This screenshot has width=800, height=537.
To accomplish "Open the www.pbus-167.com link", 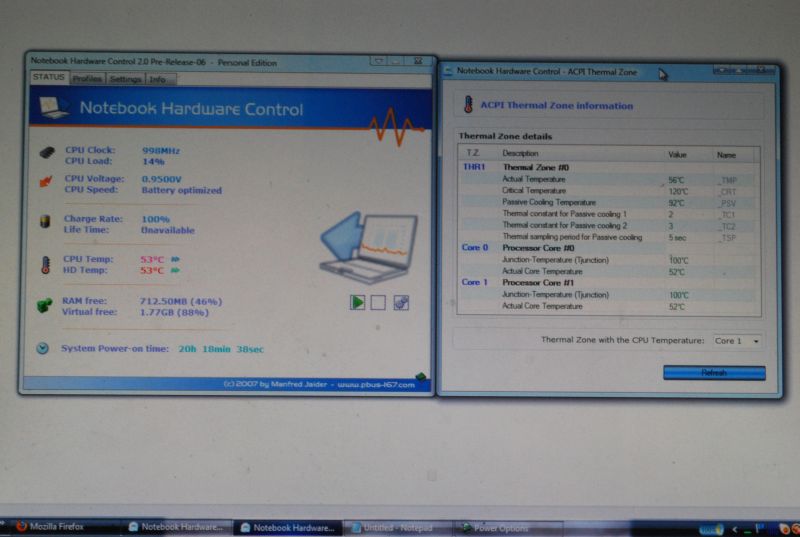I will [x=376, y=385].
